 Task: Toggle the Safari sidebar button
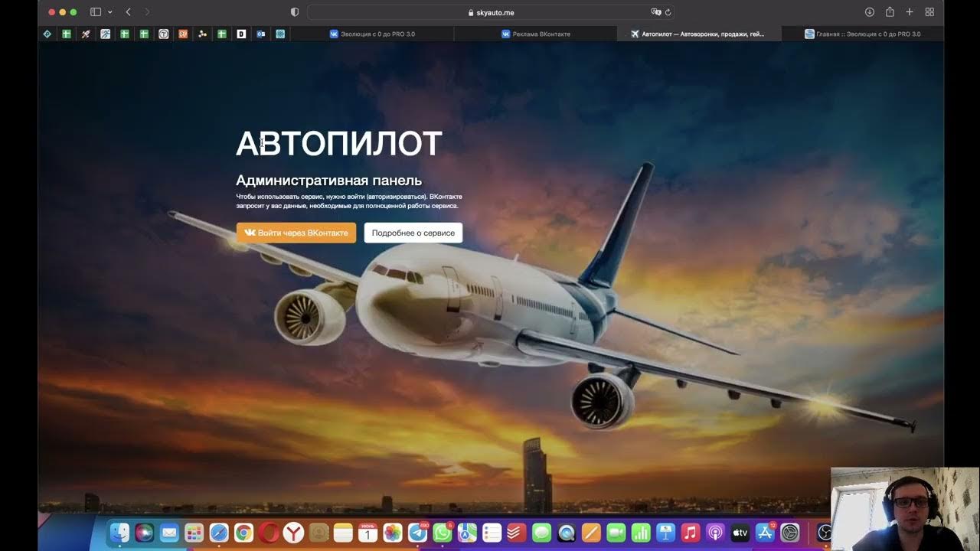click(x=96, y=12)
